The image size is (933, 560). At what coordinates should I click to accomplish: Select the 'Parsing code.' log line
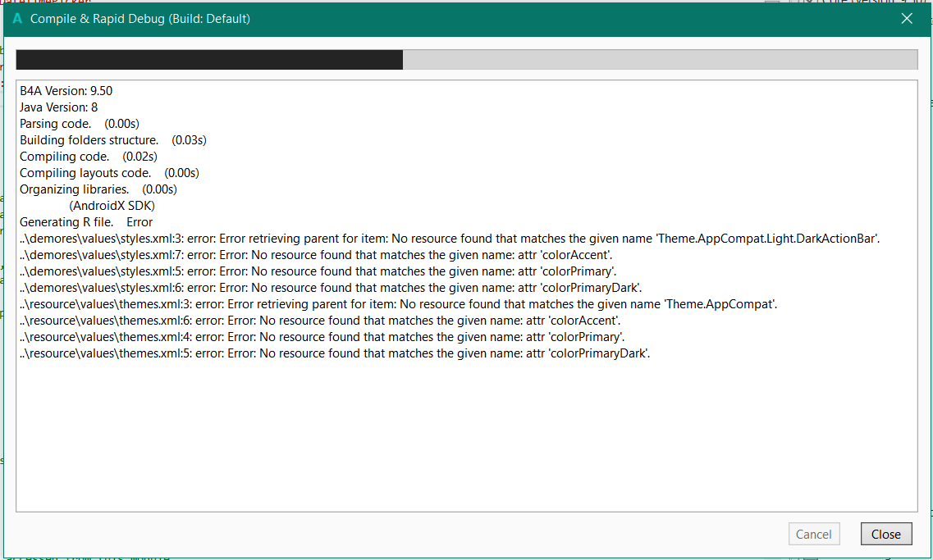click(80, 124)
